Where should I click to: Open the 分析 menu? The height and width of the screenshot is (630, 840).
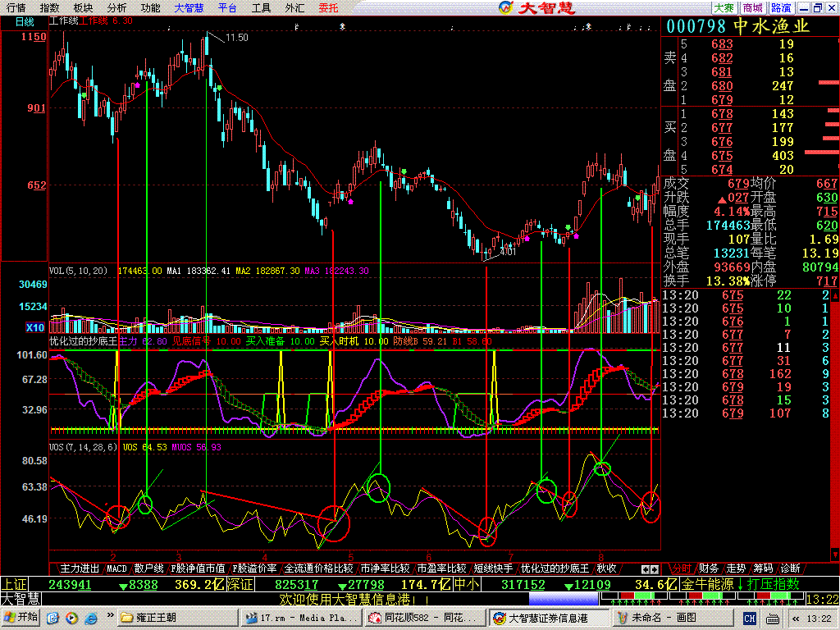pyautogui.click(x=116, y=7)
